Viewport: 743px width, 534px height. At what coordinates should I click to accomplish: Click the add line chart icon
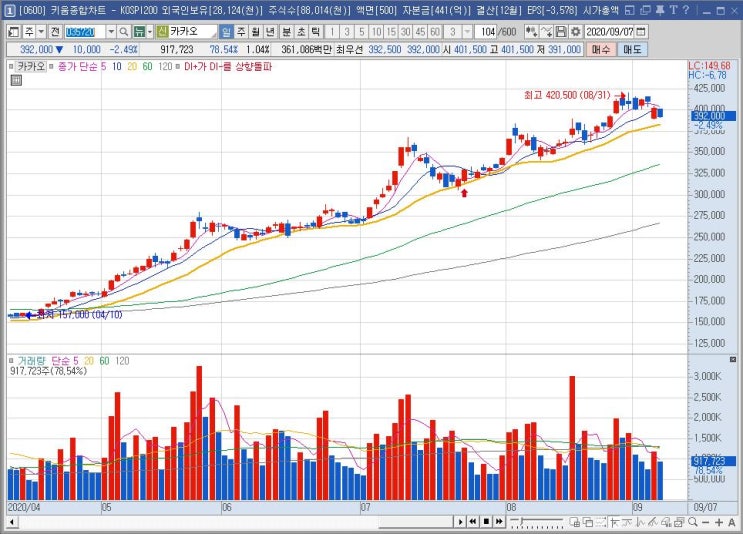[546, 32]
